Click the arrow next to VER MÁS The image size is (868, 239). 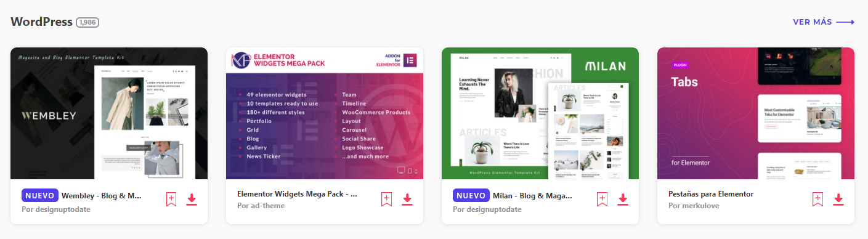click(845, 22)
